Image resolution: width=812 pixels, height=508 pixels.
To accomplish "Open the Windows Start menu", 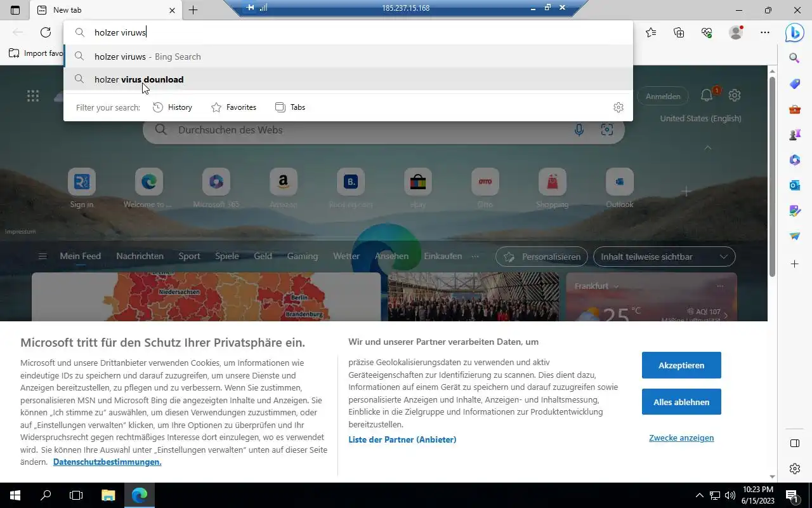I will (15, 495).
